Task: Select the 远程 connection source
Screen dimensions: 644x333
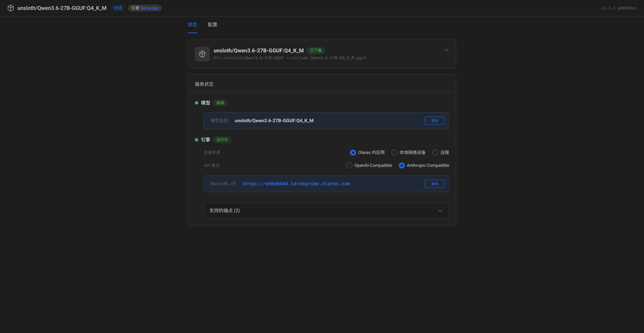Action: tap(441, 152)
